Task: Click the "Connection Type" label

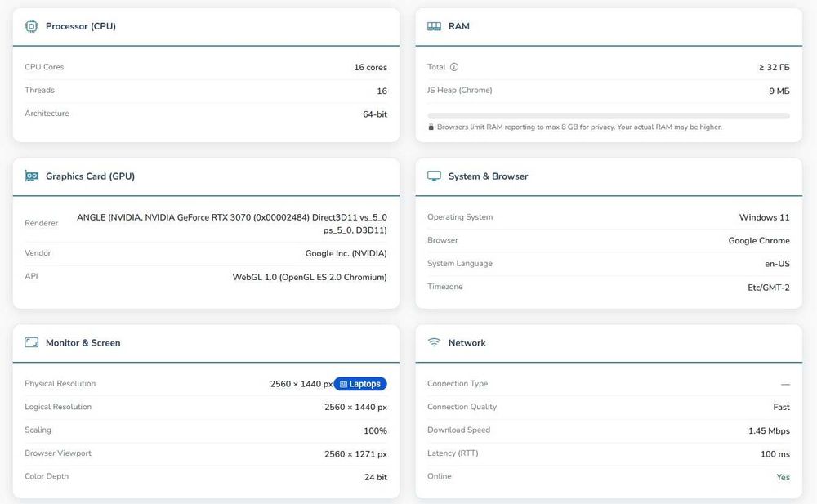Action: pos(458,384)
